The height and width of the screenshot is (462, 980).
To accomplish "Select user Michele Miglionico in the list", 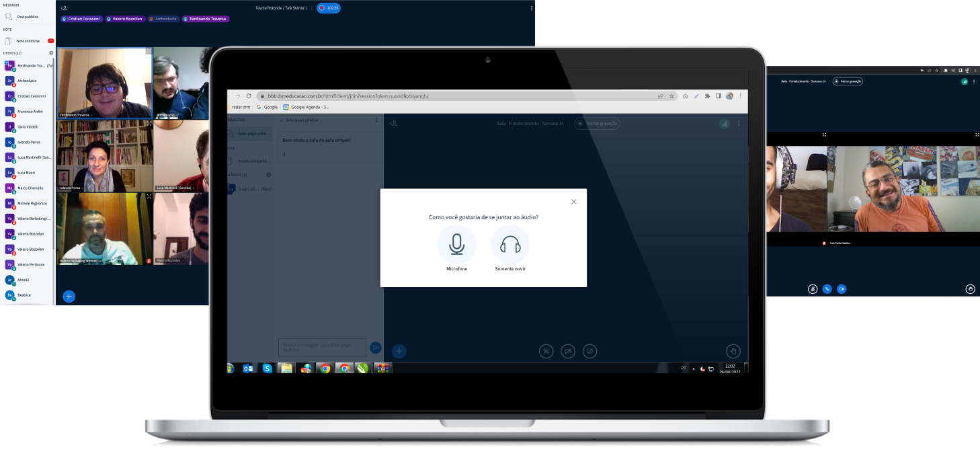I will point(28,203).
